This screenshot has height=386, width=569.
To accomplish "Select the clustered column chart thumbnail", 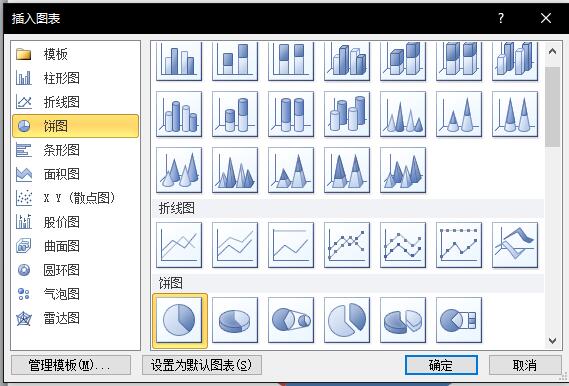I will coord(179,61).
